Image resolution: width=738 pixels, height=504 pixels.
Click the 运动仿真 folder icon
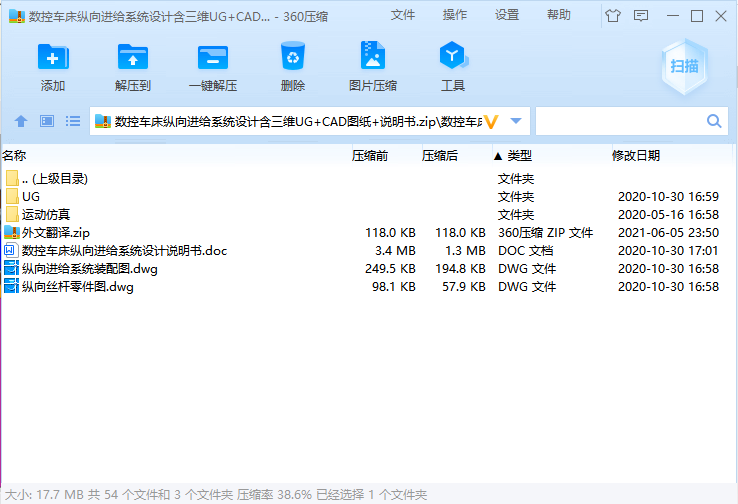(x=12, y=214)
